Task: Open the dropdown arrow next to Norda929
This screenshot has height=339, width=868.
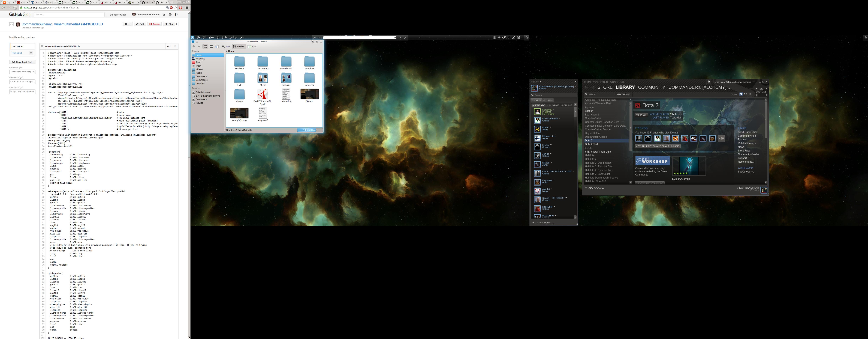Action: pyautogui.click(x=554, y=110)
